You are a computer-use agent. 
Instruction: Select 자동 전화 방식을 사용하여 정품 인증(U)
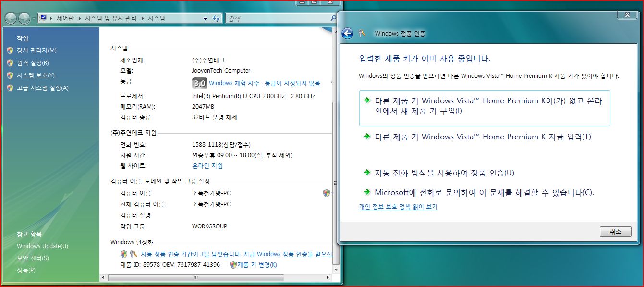pyautogui.click(x=444, y=173)
